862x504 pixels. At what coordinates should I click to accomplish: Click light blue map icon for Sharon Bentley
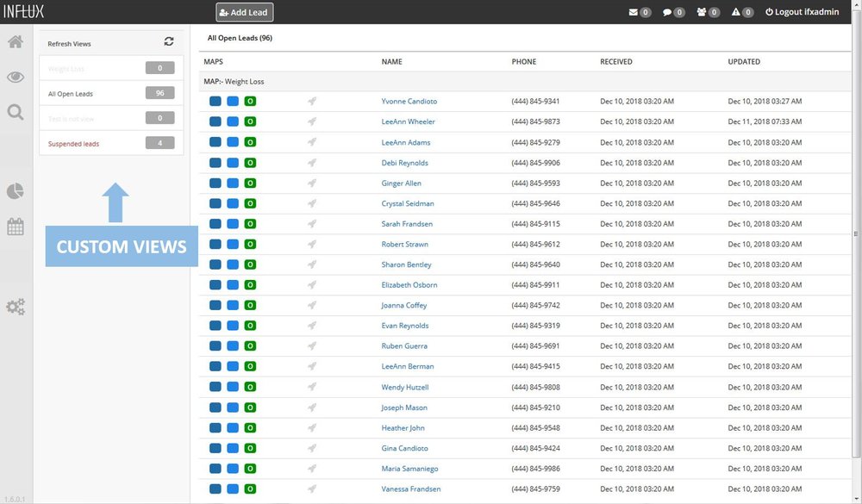(x=233, y=264)
